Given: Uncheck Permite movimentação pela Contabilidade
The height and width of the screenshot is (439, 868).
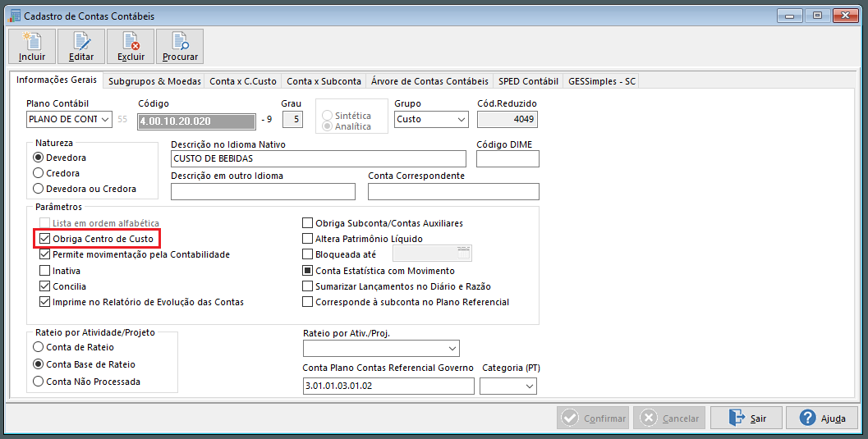Looking at the screenshot, I should tap(45, 254).
